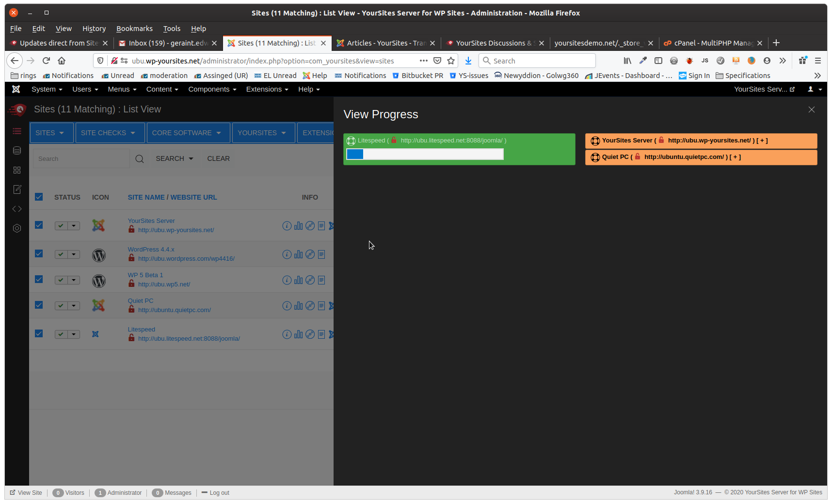The height and width of the screenshot is (504, 832).
Task: Uncheck the Litespeed row checkbox
Action: [x=39, y=333]
